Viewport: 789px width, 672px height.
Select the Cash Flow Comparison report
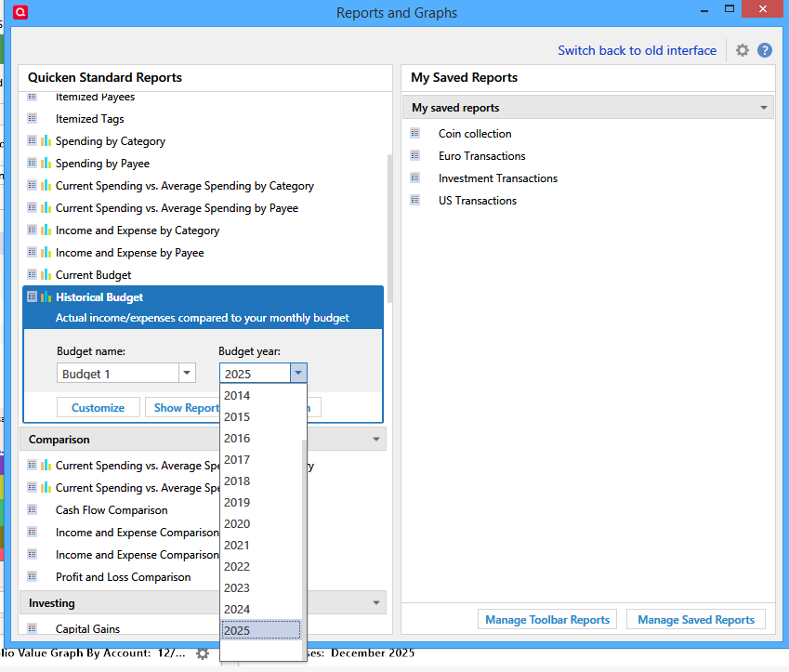coord(112,510)
